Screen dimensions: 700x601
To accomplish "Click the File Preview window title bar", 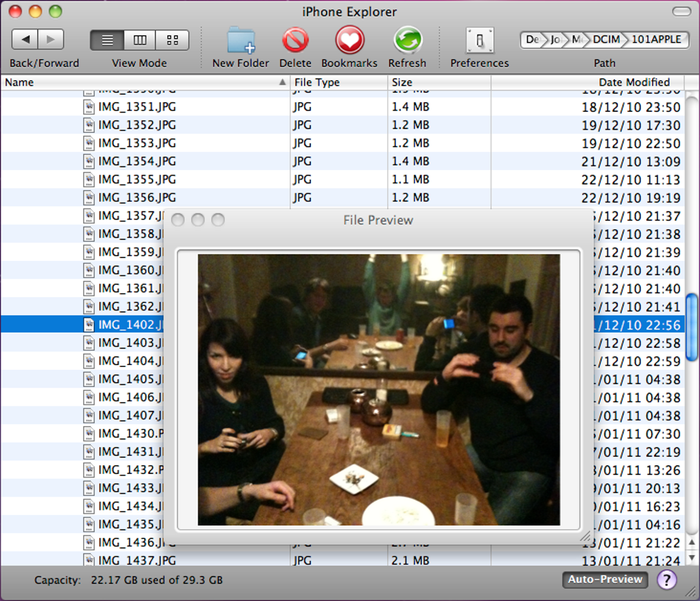I will coord(378,220).
